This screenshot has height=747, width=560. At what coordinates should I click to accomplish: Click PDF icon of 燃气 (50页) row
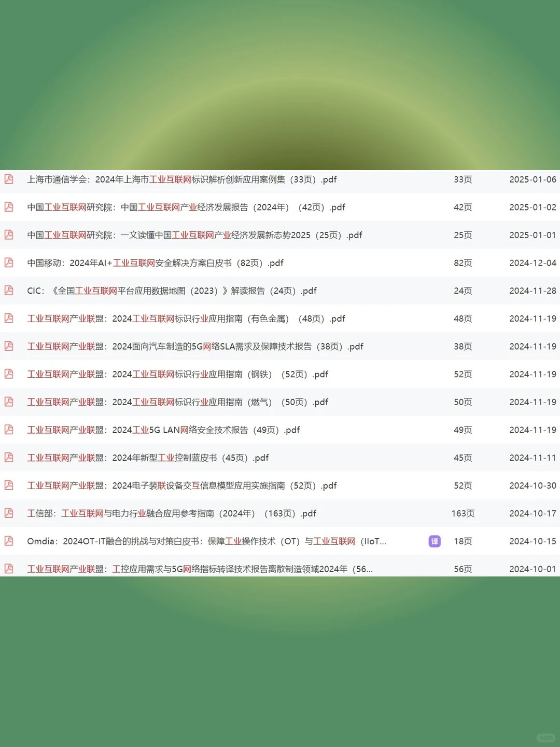[9, 402]
